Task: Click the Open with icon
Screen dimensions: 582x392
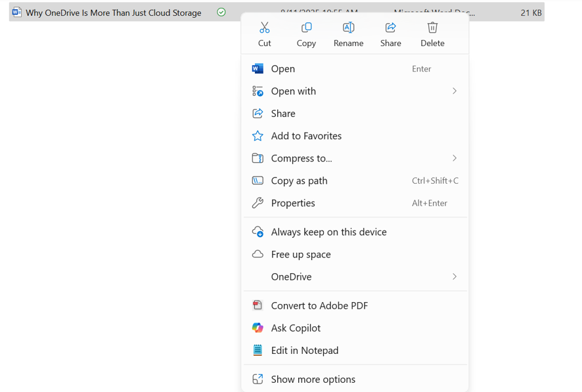Action: pyautogui.click(x=257, y=91)
